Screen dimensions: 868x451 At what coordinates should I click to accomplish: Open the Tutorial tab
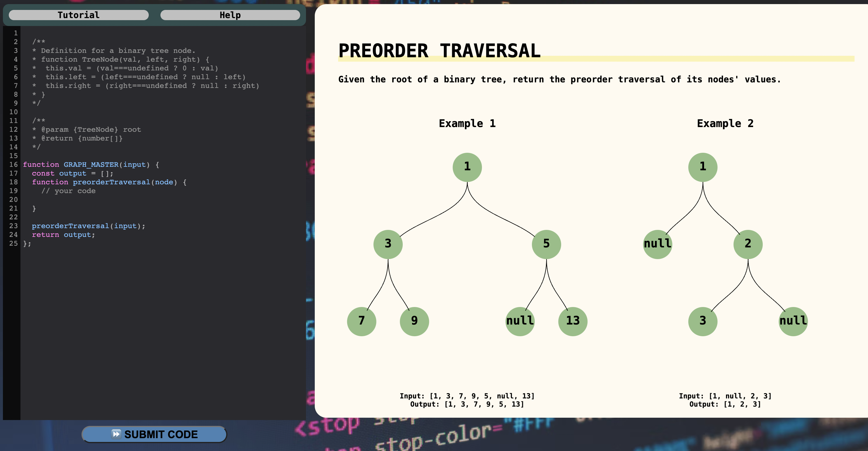point(79,15)
